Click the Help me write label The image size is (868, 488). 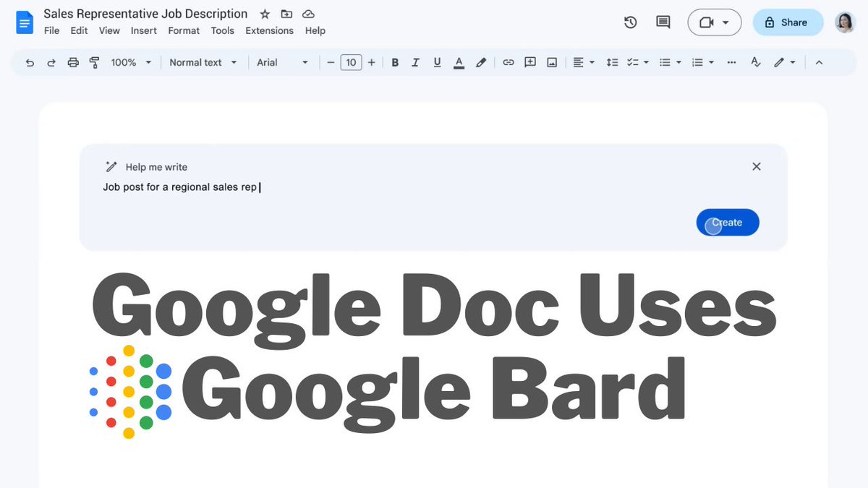(156, 167)
